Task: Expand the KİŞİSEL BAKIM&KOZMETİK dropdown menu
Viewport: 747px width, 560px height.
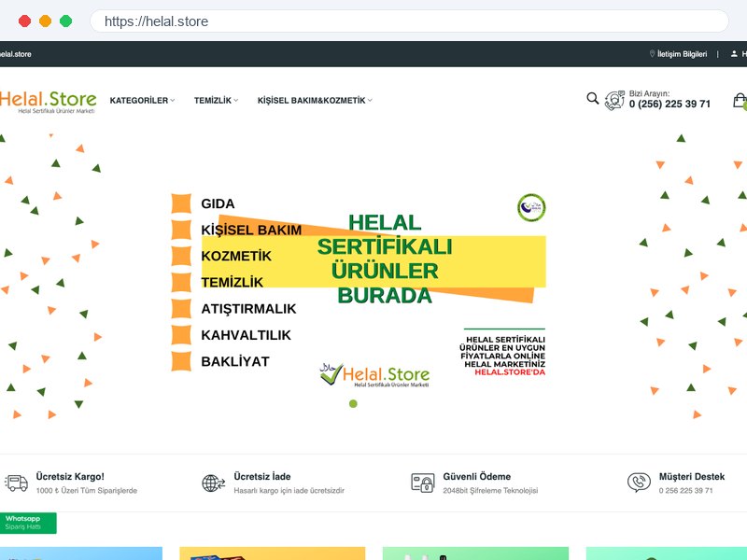Action: (315, 101)
